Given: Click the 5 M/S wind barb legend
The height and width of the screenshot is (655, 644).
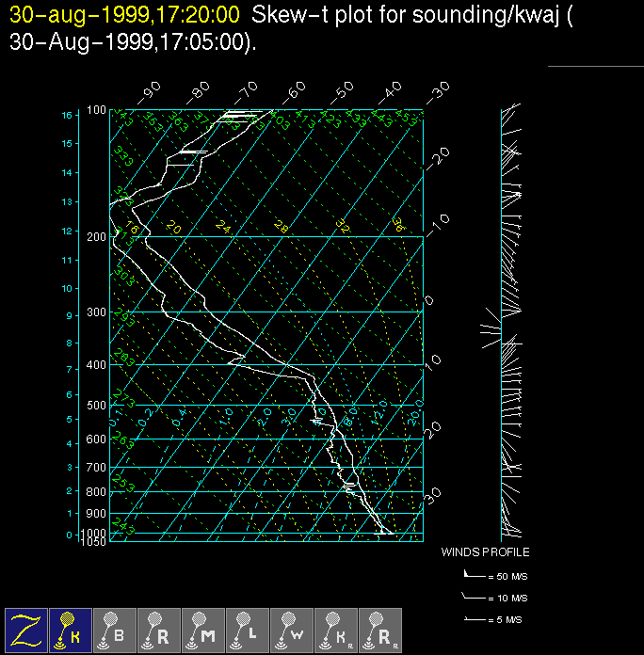Looking at the screenshot, I should pos(486,619).
